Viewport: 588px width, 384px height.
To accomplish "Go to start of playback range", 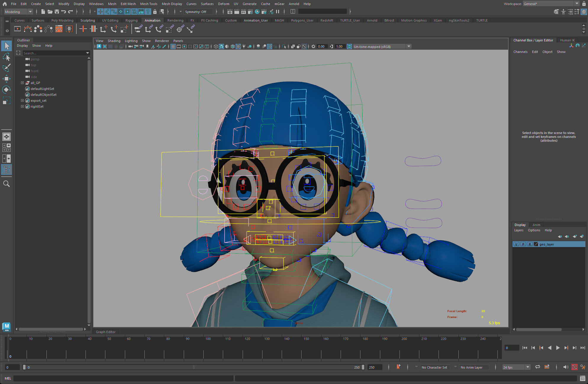I will (x=525, y=348).
